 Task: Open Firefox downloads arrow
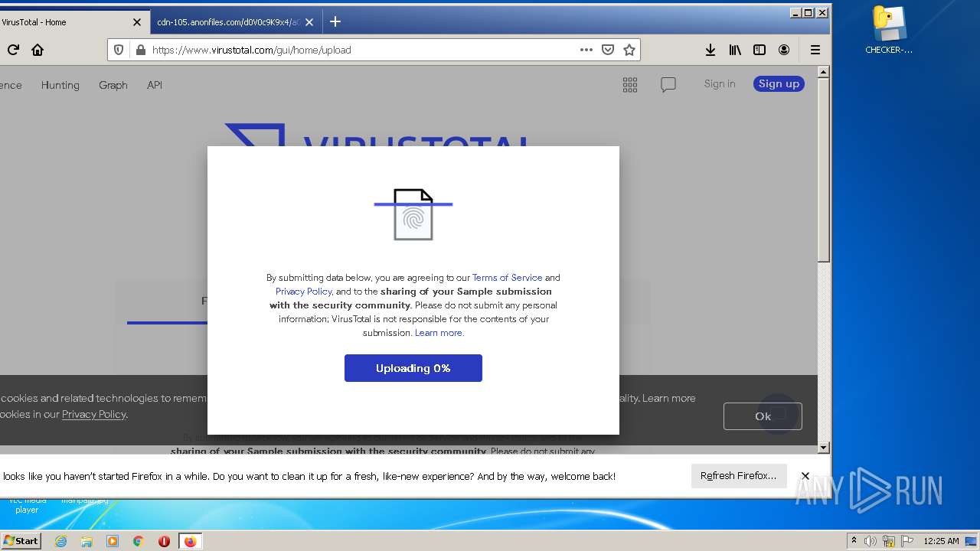point(710,50)
